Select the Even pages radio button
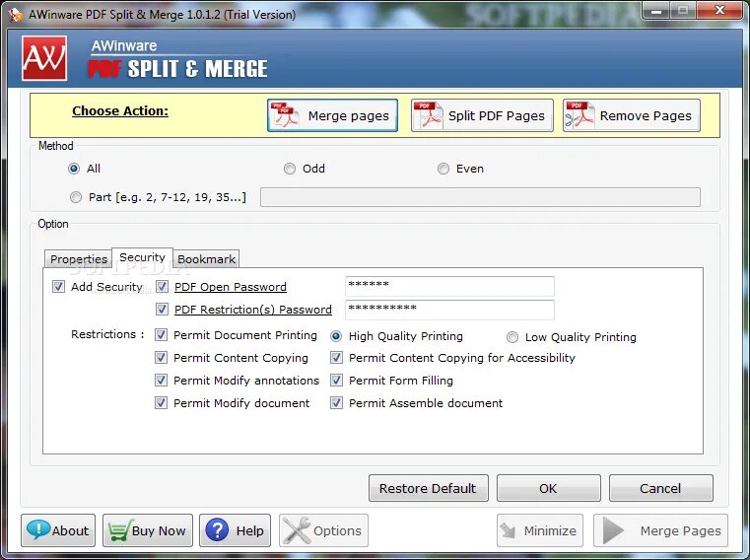The image size is (750, 560). 443,169
